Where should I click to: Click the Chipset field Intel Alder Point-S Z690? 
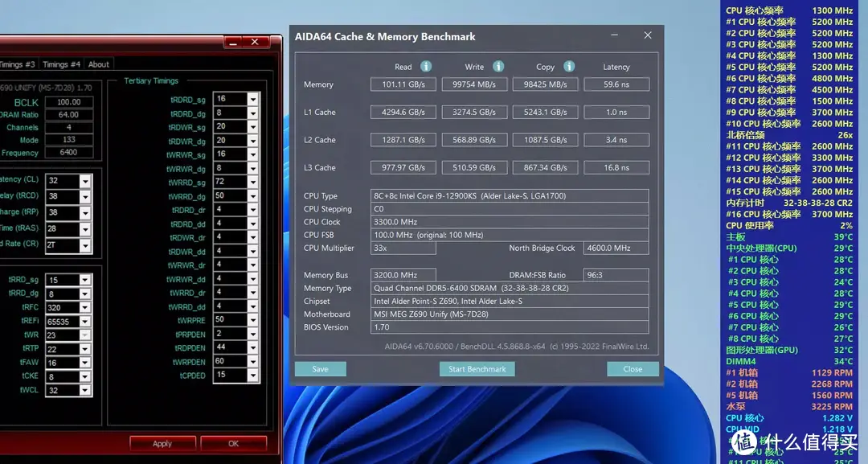click(x=510, y=302)
